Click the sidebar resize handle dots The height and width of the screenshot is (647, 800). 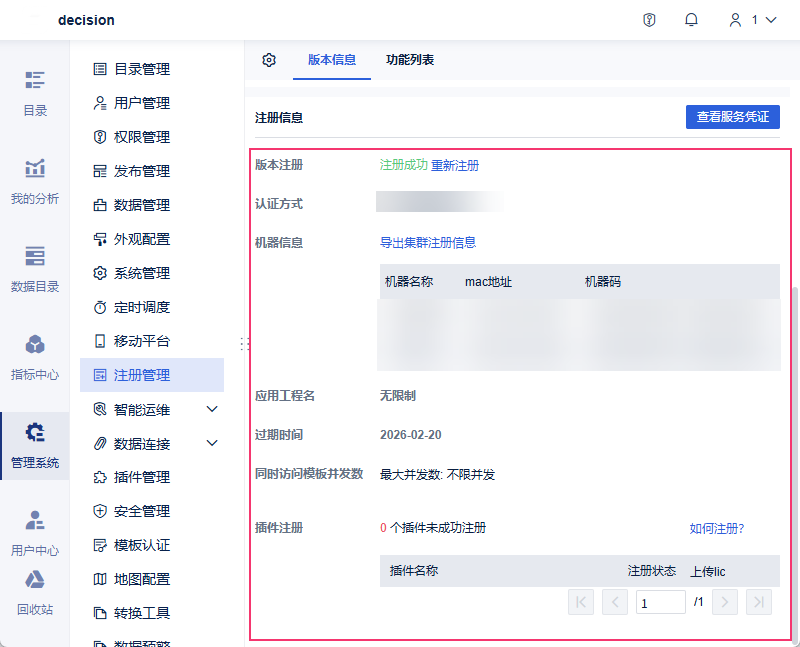point(244,343)
